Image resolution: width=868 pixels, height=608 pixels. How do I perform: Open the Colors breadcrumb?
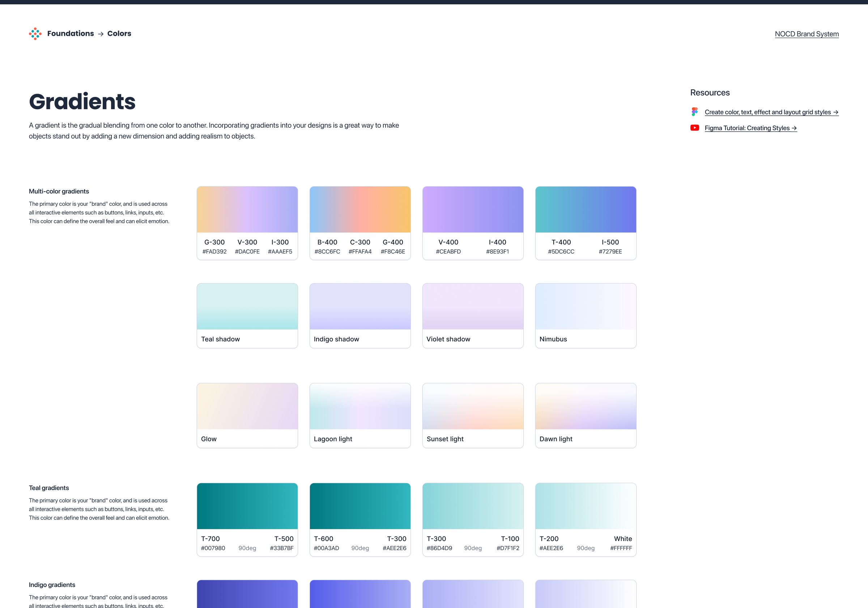coord(119,33)
